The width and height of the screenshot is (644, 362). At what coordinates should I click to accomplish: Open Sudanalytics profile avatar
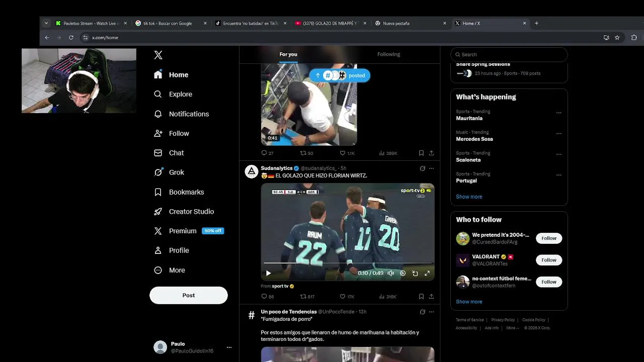(x=251, y=171)
